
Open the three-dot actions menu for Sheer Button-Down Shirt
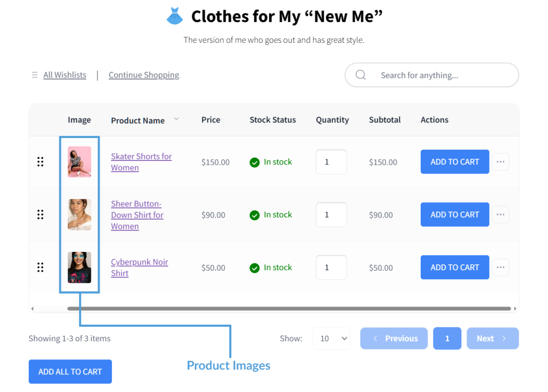tap(500, 214)
